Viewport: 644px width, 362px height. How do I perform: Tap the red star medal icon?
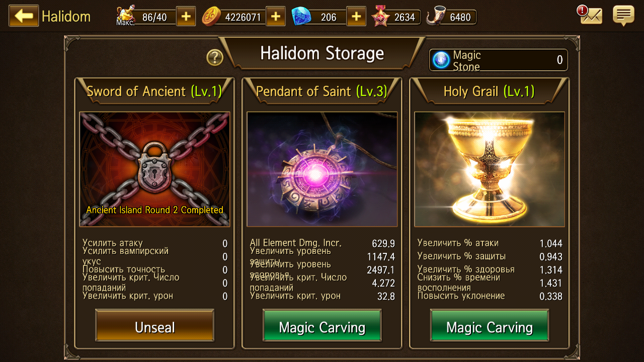coord(380,17)
